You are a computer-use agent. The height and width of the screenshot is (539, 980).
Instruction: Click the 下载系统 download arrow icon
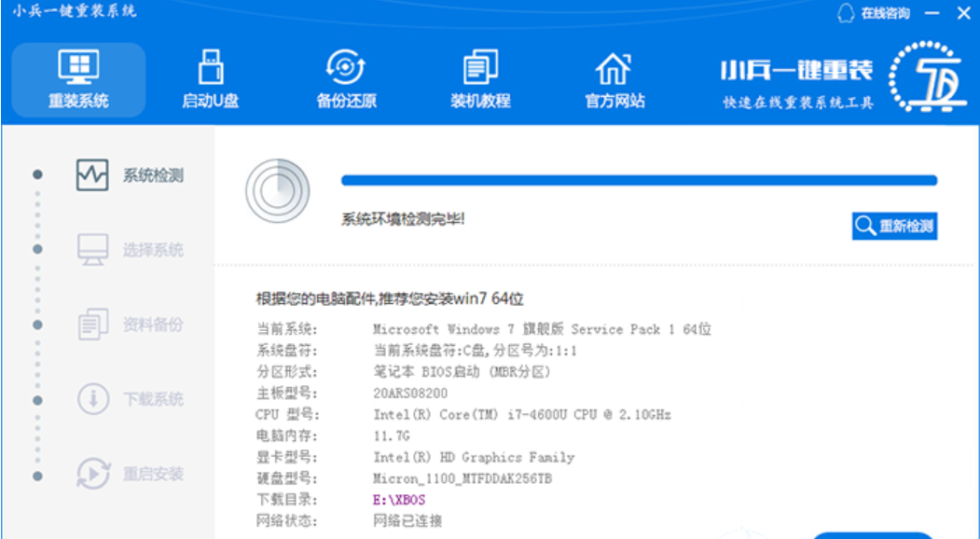(x=91, y=399)
